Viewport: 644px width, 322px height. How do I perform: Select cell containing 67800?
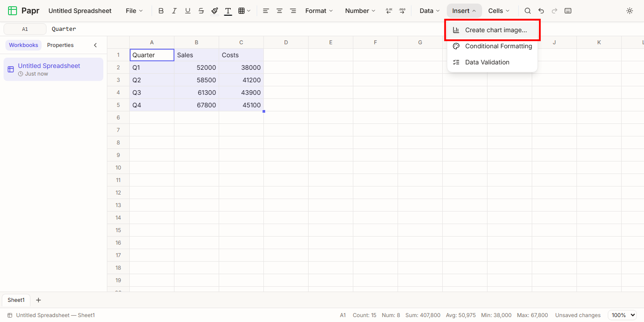click(197, 105)
